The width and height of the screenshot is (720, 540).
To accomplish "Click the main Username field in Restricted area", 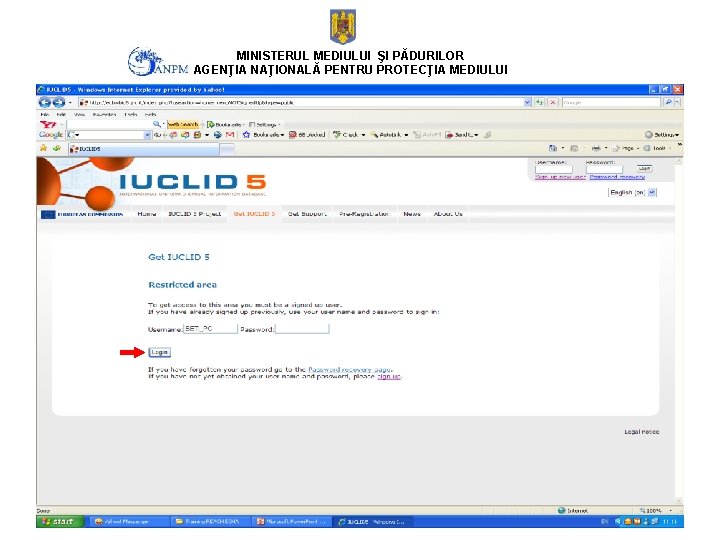I will 210,329.
